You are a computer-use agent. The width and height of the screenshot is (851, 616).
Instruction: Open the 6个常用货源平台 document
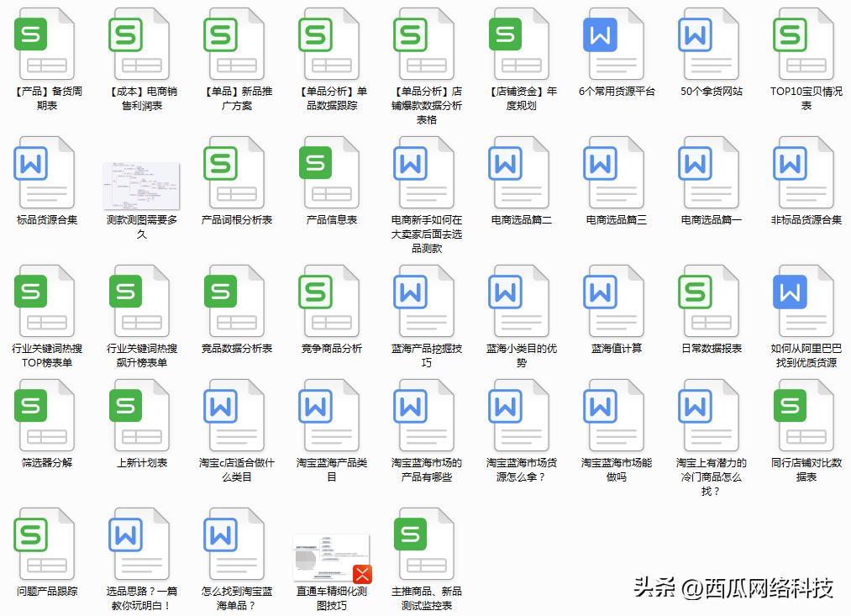(616, 45)
